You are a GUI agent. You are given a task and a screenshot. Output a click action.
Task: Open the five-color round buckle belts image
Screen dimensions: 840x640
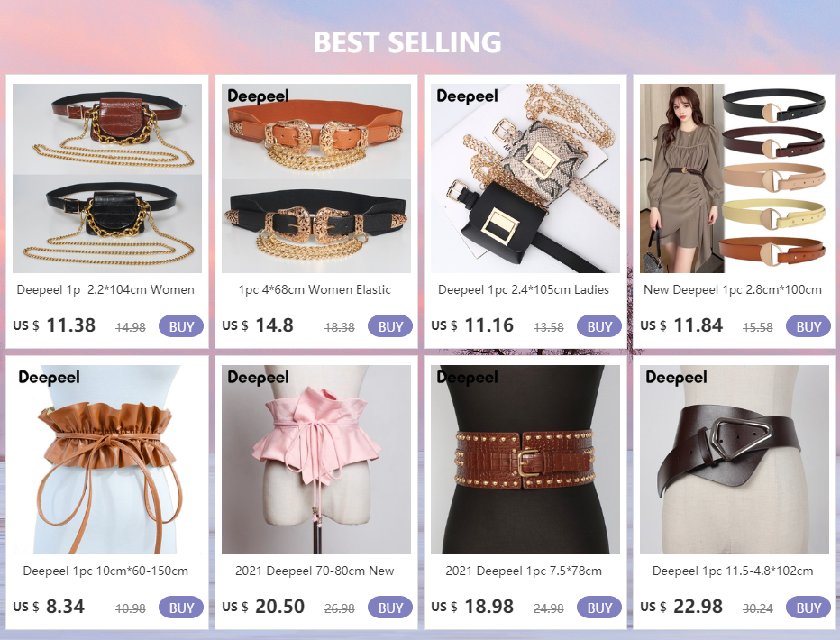pos(735,178)
